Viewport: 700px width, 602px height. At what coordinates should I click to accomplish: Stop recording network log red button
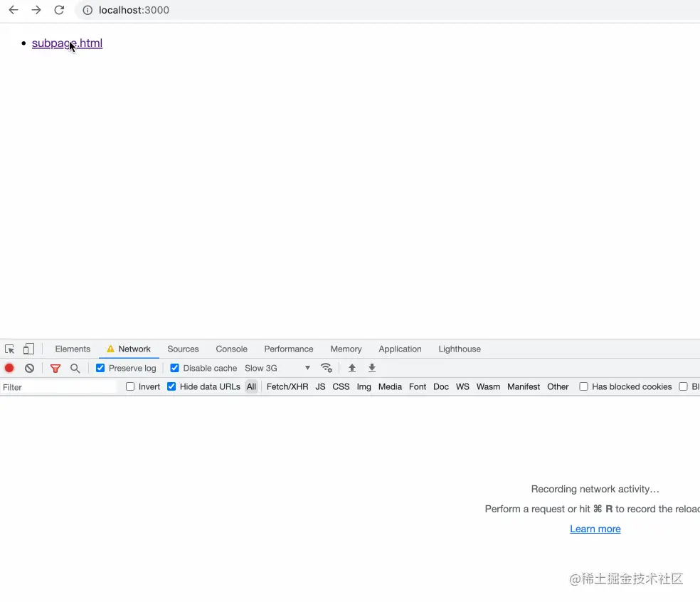point(9,368)
